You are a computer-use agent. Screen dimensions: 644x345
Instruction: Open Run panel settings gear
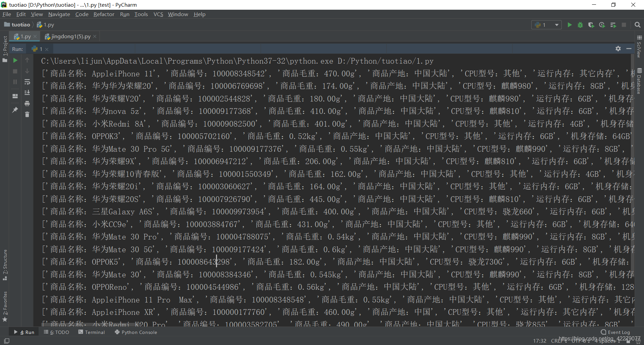(x=618, y=49)
